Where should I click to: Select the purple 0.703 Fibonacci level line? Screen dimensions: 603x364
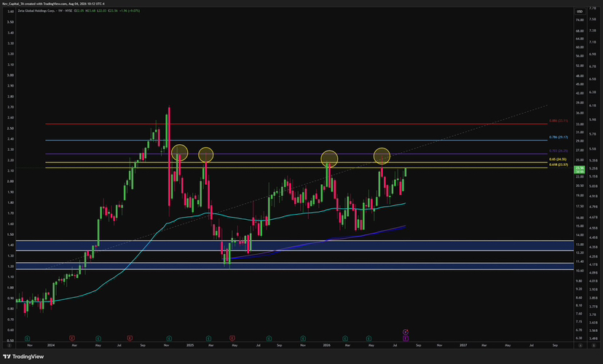296,154
